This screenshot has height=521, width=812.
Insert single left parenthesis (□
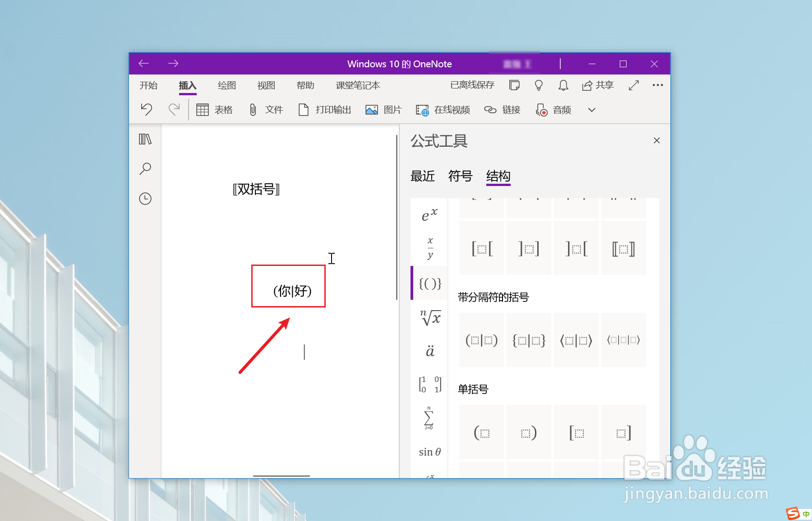(482, 432)
